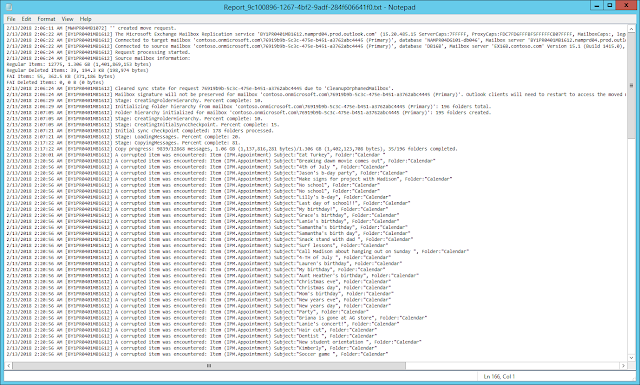Click the line starting 'Regular Items: 12775'
This screenshot has width=640, height=385.
(80, 64)
